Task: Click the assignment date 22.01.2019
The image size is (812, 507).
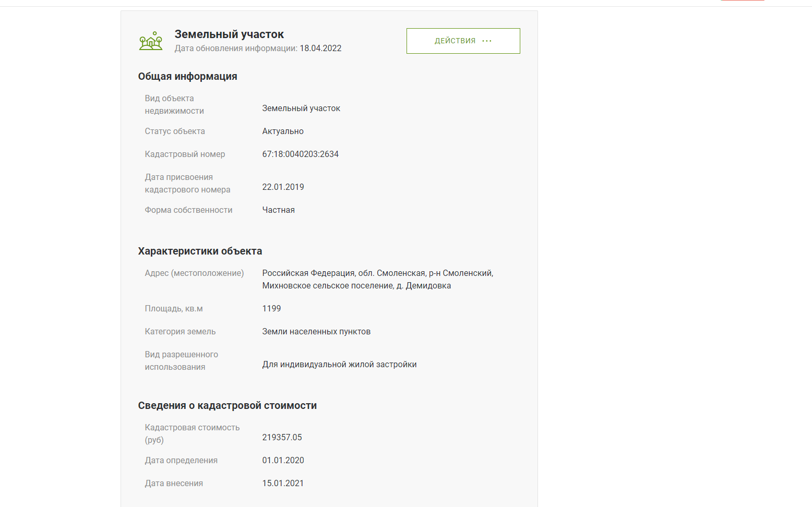Action: click(283, 187)
